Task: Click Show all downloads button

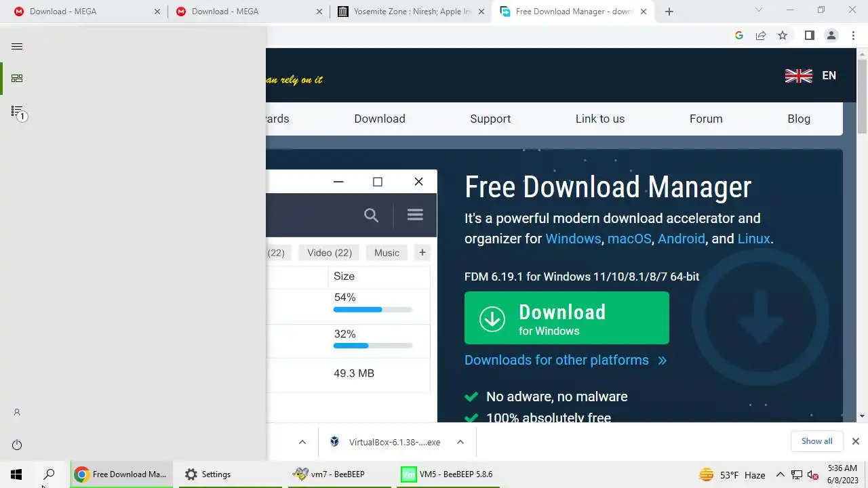Action: (x=816, y=441)
